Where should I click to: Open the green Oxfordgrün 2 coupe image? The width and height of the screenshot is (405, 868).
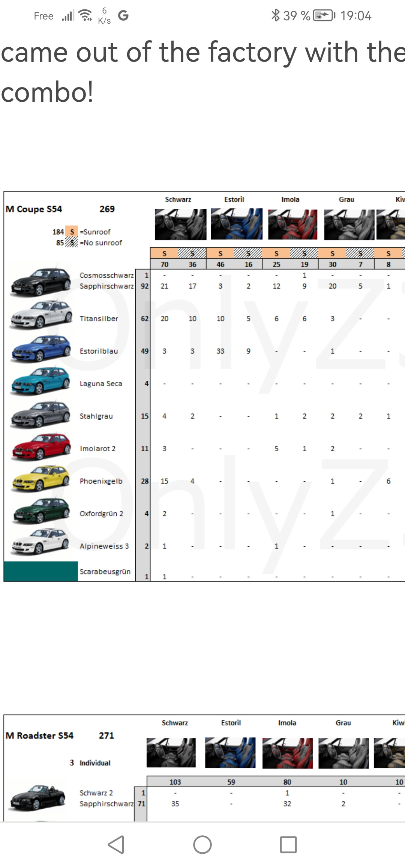(x=41, y=511)
